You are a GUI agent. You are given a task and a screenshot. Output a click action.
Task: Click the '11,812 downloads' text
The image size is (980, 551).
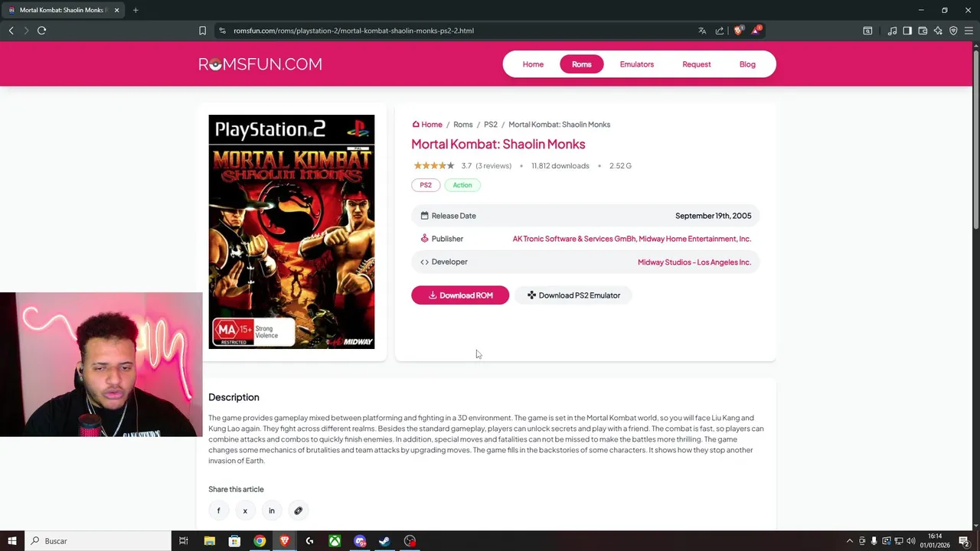point(560,166)
